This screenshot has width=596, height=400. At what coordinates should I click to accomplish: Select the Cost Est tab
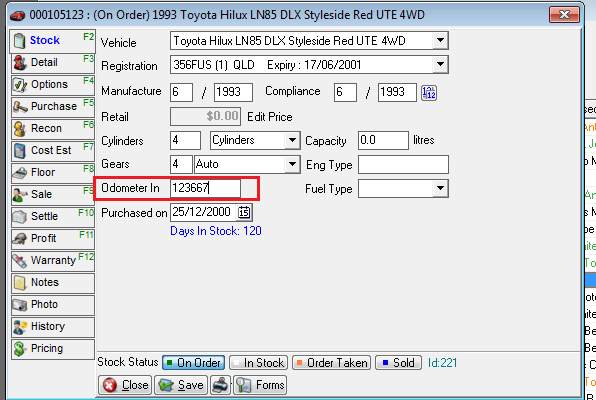52,151
